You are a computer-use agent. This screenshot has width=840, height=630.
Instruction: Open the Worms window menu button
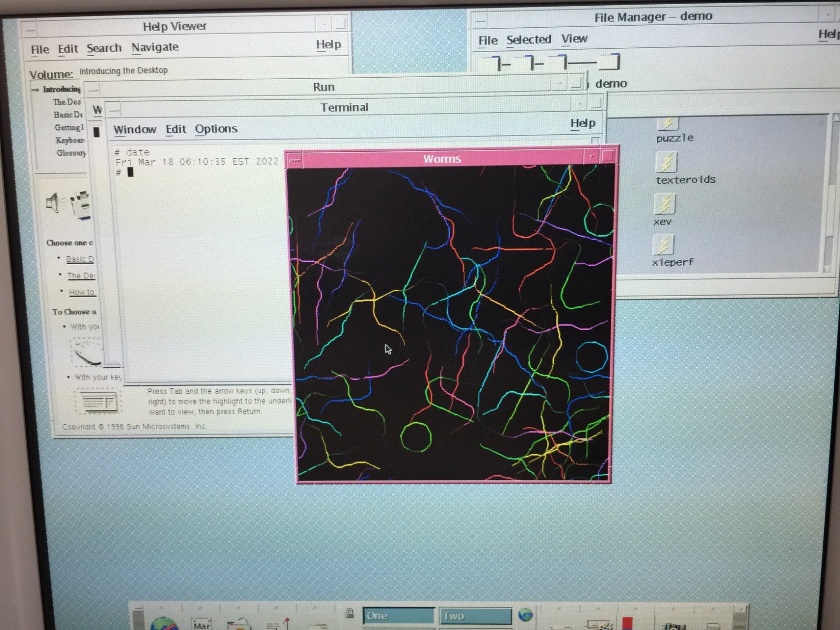tap(294, 160)
